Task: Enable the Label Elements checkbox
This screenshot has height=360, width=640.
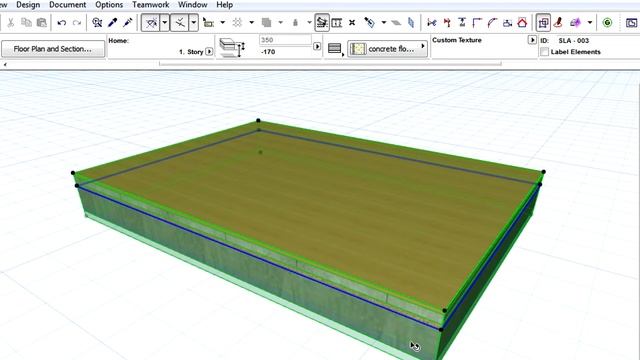Action: [x=544, y=52]
